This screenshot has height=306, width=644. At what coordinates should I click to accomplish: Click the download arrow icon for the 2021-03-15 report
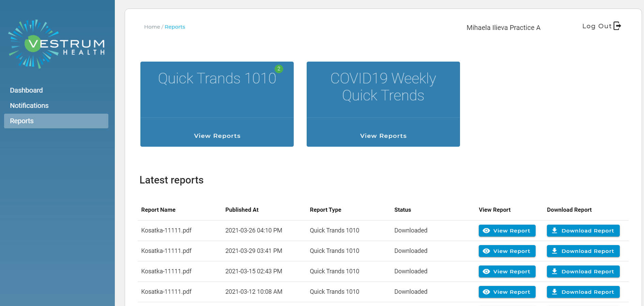pos(554,271)
